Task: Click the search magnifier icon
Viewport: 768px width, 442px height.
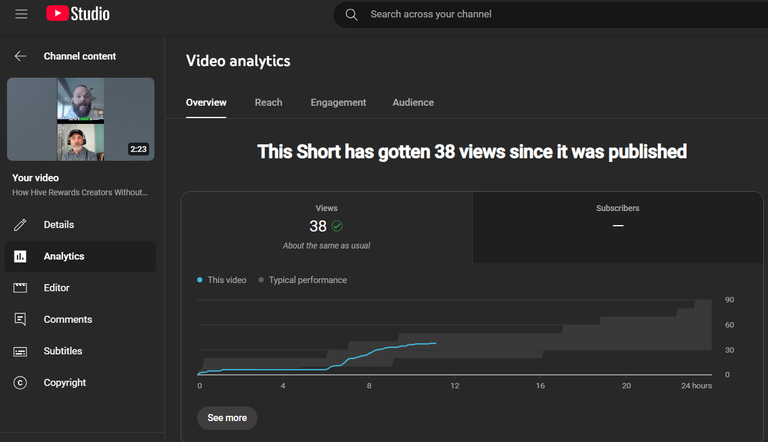Action: 351,14
